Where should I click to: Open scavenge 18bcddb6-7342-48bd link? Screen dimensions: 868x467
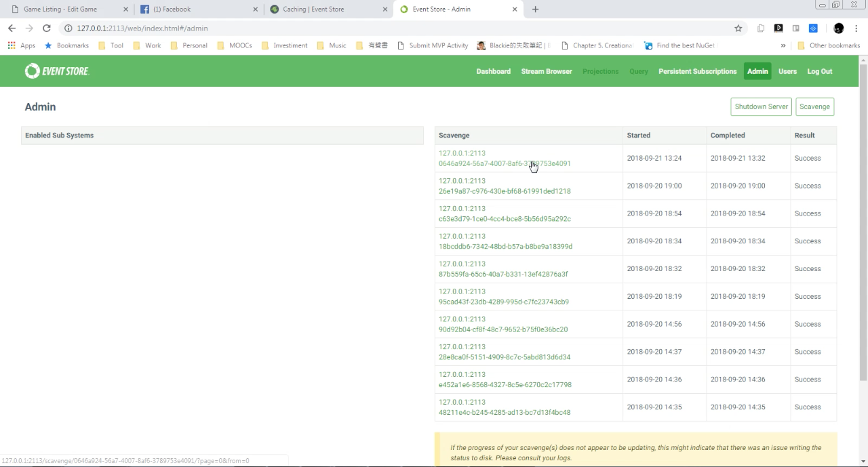(x=505, y=241)
